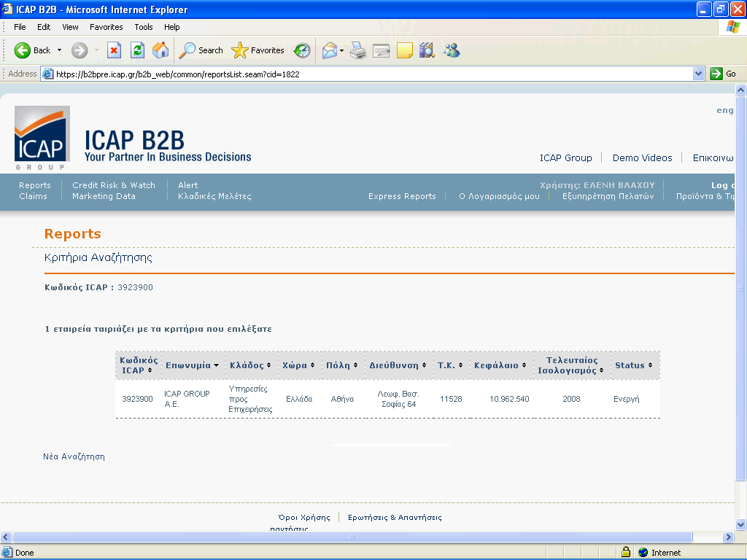This screenshot has width=747, height=560.
Task: Open Κλαδικές Μελέτες link
Action: point(215,196)
